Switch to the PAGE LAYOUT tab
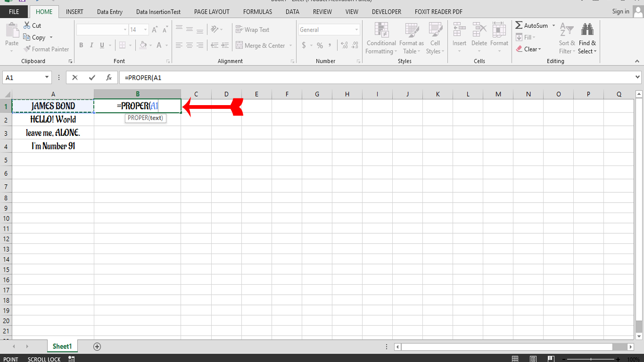 click(x=212, y=12)
